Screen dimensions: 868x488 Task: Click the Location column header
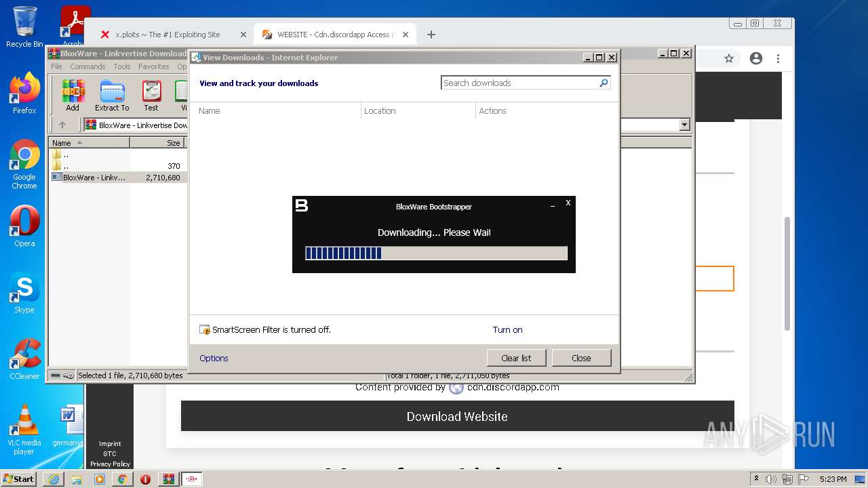point(418,110)
